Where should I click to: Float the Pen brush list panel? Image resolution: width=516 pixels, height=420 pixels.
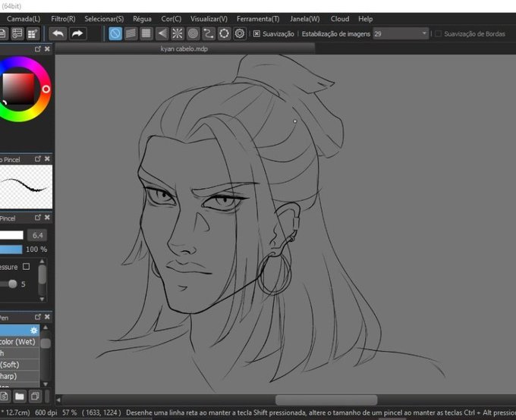pos(37,317)
